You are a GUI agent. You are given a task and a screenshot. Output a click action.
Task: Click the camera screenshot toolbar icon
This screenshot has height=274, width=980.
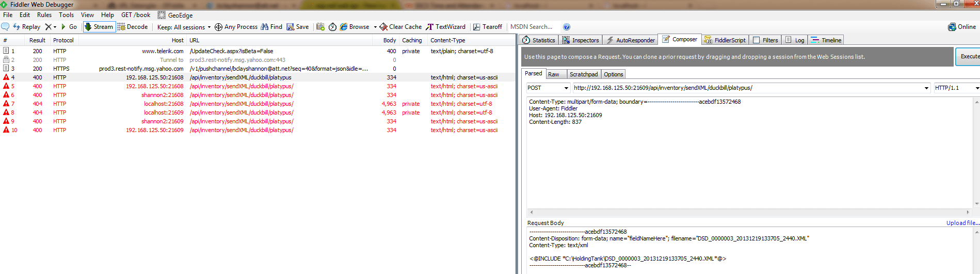pos(320,27)
